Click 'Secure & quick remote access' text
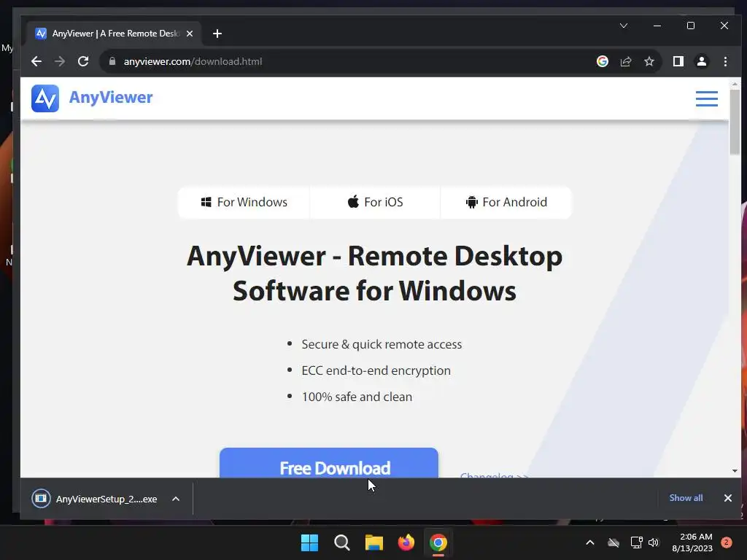 click(382, 344)
